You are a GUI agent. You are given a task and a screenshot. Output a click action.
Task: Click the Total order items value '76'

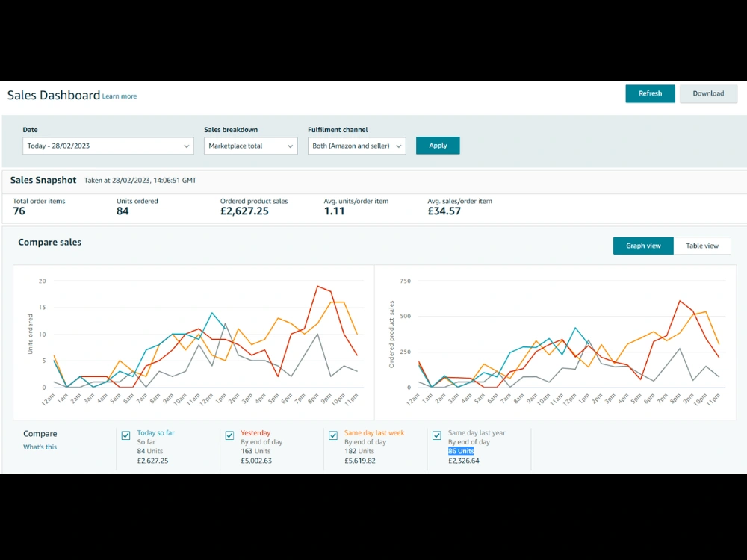(x=19, y=211)
